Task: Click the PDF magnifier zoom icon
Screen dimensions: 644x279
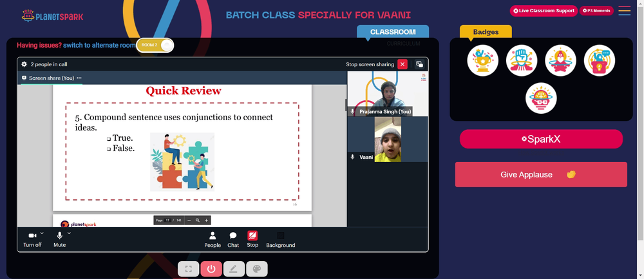Action: click(198, 220)
